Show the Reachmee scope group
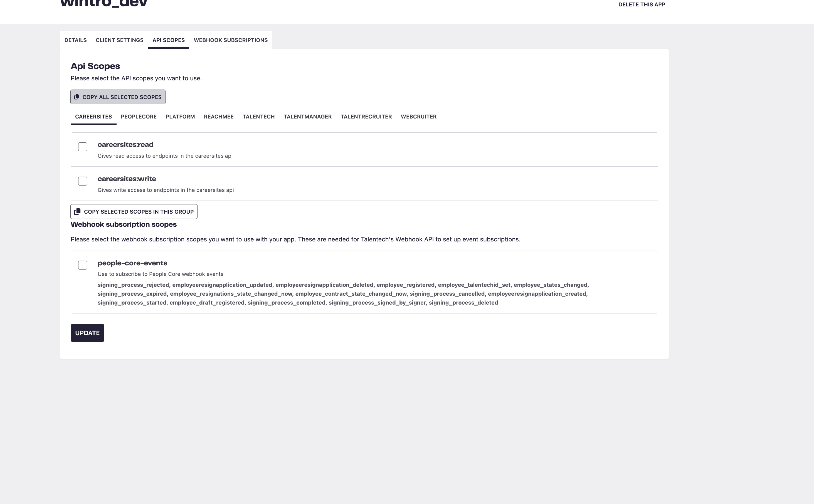 219,117
